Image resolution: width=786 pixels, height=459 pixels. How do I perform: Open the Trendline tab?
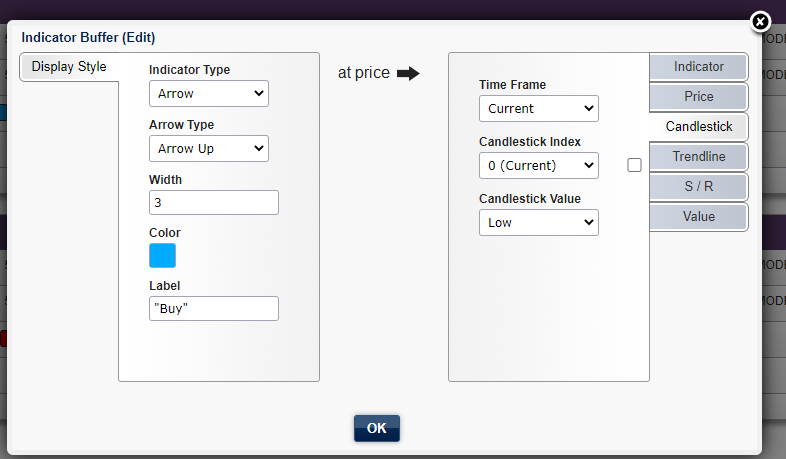pos(698,156)
